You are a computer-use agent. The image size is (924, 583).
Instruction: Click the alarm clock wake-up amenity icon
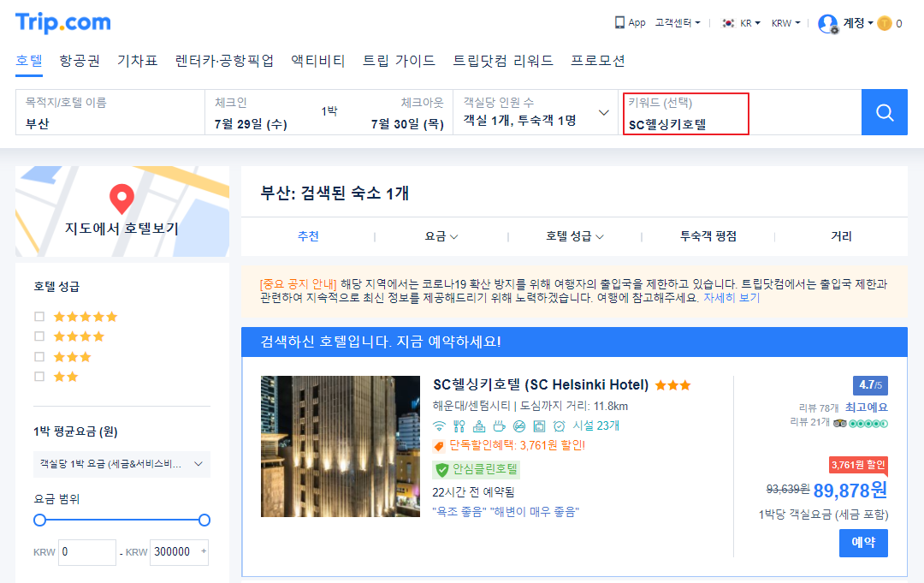pos(560,425)
